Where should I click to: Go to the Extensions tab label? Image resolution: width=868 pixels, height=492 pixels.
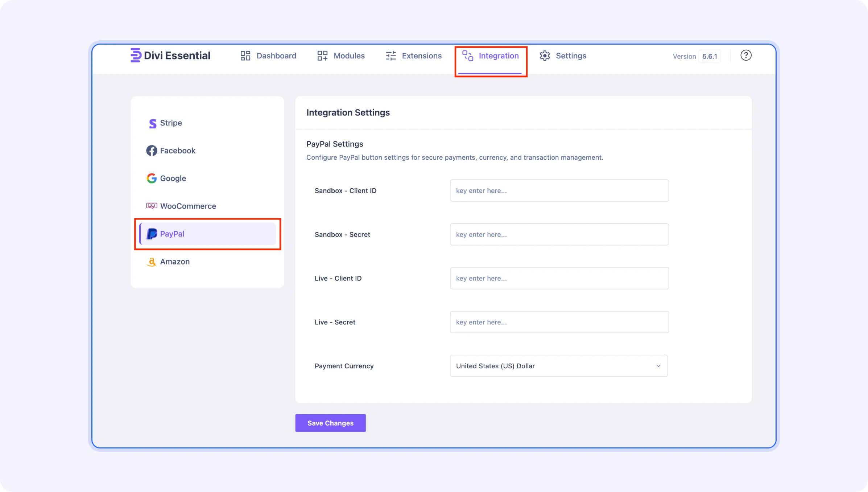click(x=422, y=56)
